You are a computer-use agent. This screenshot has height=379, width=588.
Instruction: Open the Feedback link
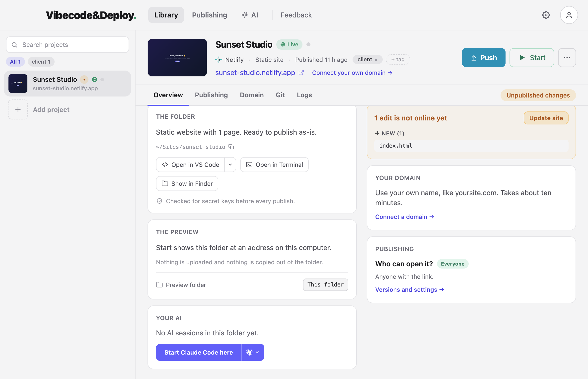pos(296,15)
